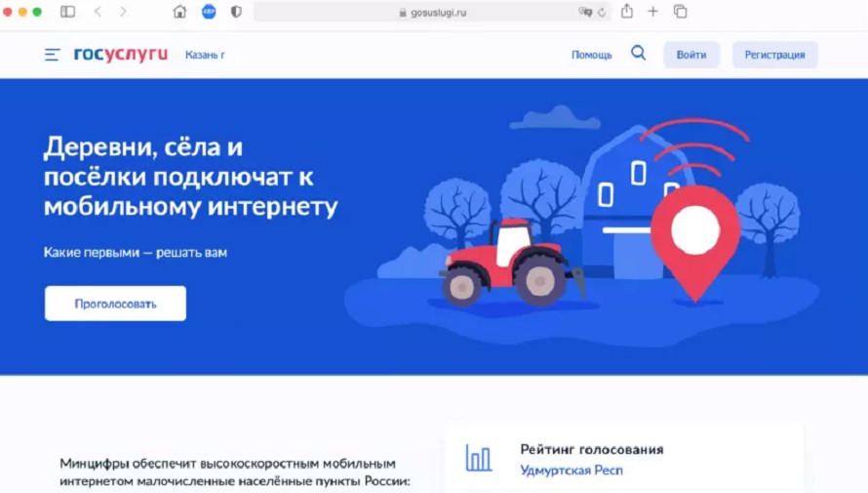Open the privacy shield report icon
The width and height of the screenshot is (868, 493).
[x=236, y=12]
